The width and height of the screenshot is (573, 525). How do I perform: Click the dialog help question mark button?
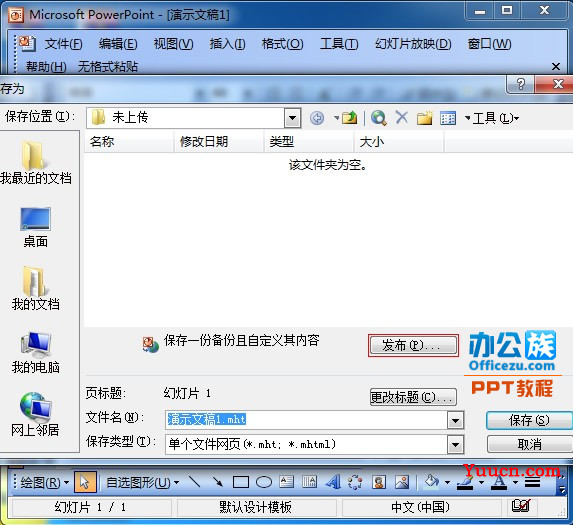coord(520,85)
